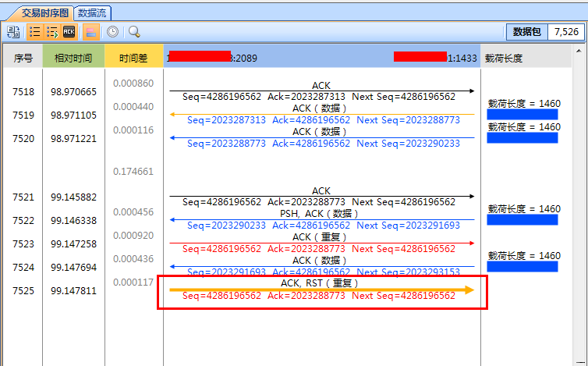The height and width of the screenshot is (366, 588).
Task: Click the magnifying glass search icon
Action: 134,32
